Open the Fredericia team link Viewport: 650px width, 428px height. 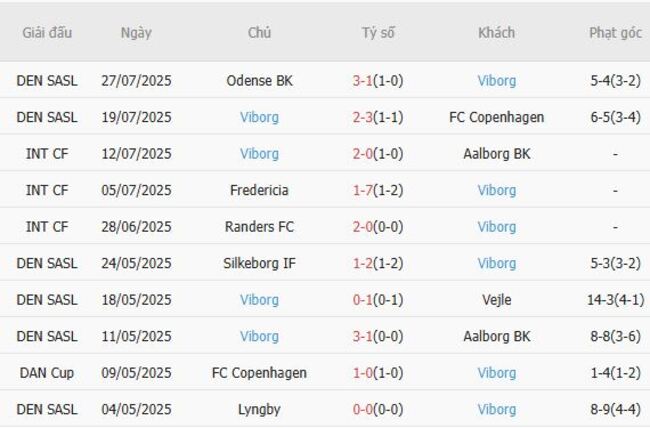point(259,190)
